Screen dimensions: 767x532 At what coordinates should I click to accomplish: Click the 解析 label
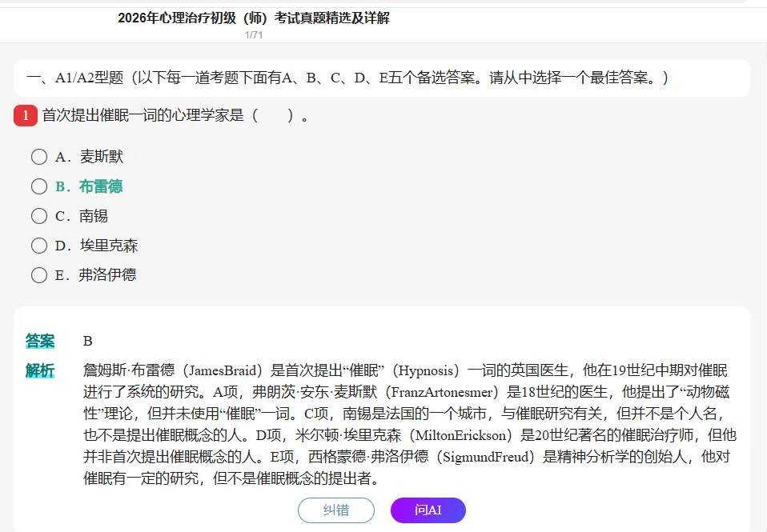tap(40, 370)
